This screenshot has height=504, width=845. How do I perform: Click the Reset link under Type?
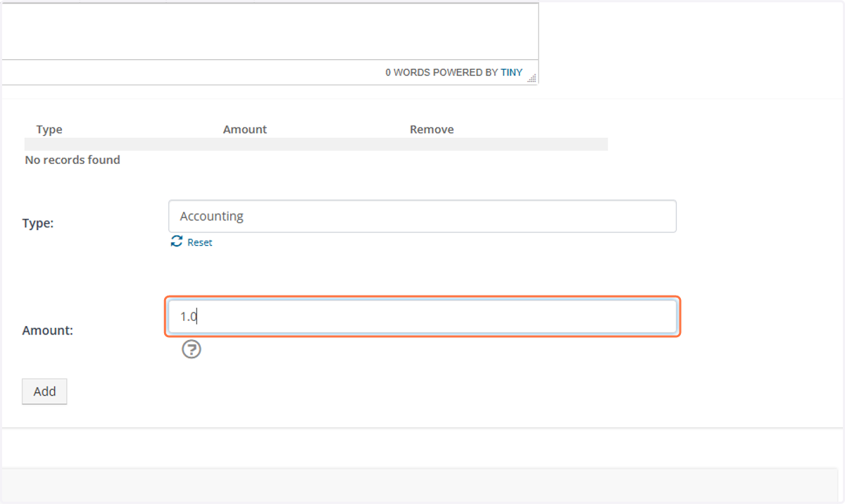(199, 242)
